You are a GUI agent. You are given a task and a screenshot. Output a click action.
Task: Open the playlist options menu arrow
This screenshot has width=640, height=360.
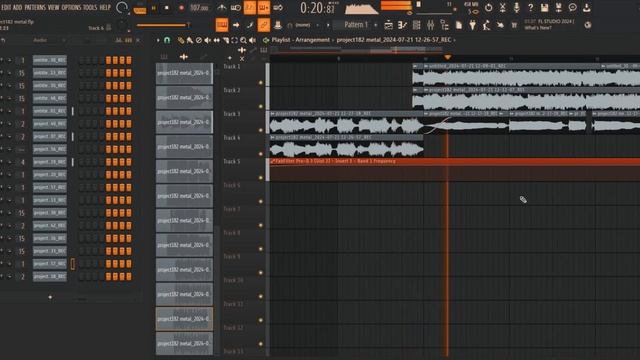click(x=158, y=40)
